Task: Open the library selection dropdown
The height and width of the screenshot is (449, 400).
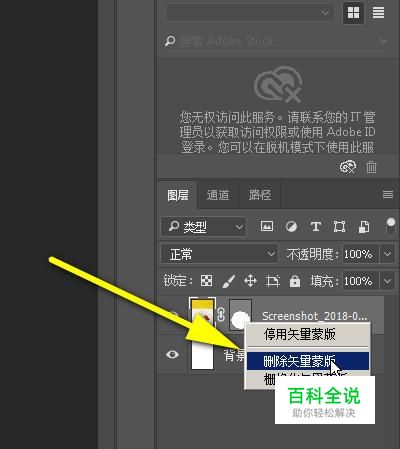Action: 249,13
